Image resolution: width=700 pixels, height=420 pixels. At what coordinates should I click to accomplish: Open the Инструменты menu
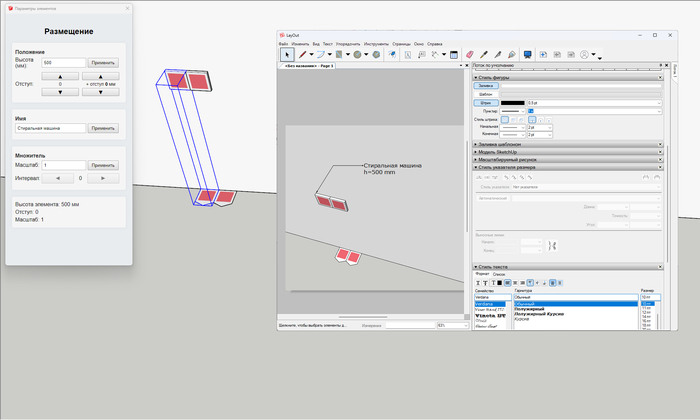376,44
